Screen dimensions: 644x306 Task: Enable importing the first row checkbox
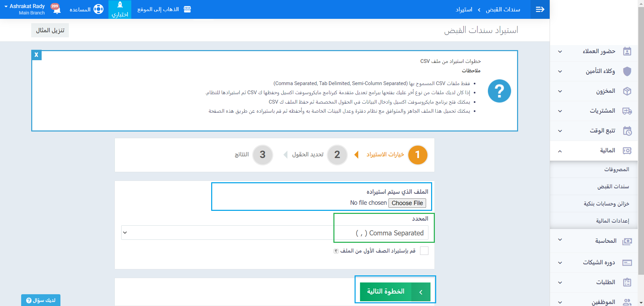(424, 251)
